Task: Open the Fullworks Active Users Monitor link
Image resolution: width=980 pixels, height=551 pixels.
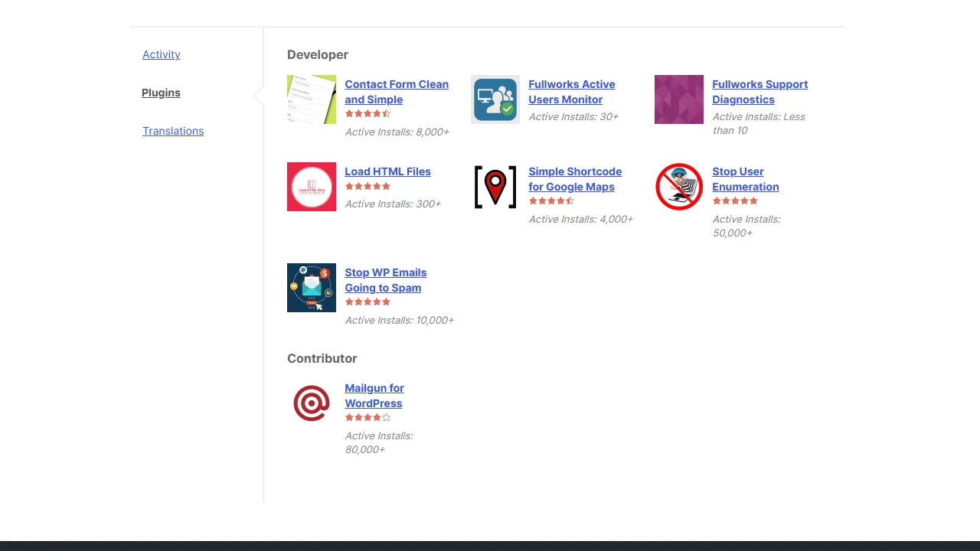Action: [571, 92]
